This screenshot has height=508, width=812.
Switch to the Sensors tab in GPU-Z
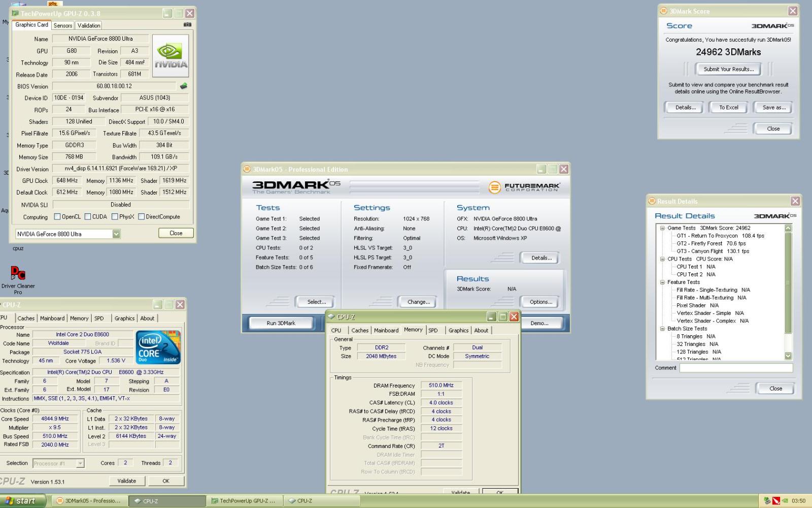coord(63,25)
